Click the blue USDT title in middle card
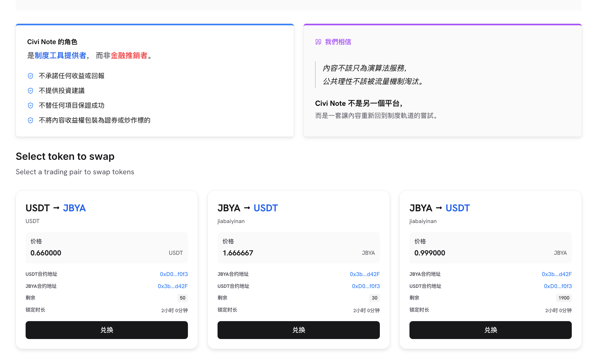 [265, 208]
